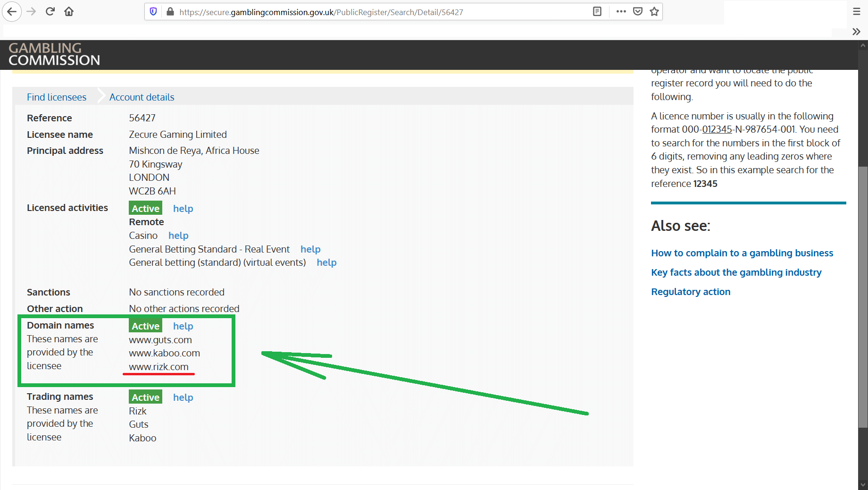
Task: Go to Find licensees breadcrumb
Action: click(x=57, y=97)
